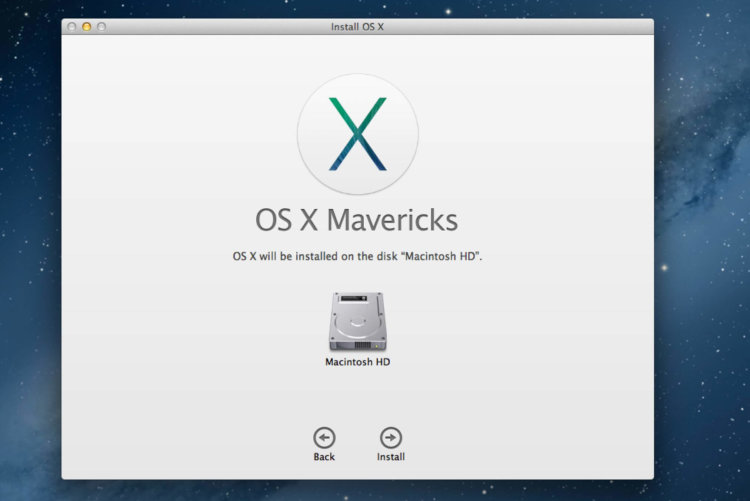The image size is (750, 501).
Task: Click the "OS X Mavericks" heading
Action: point(357,220)
